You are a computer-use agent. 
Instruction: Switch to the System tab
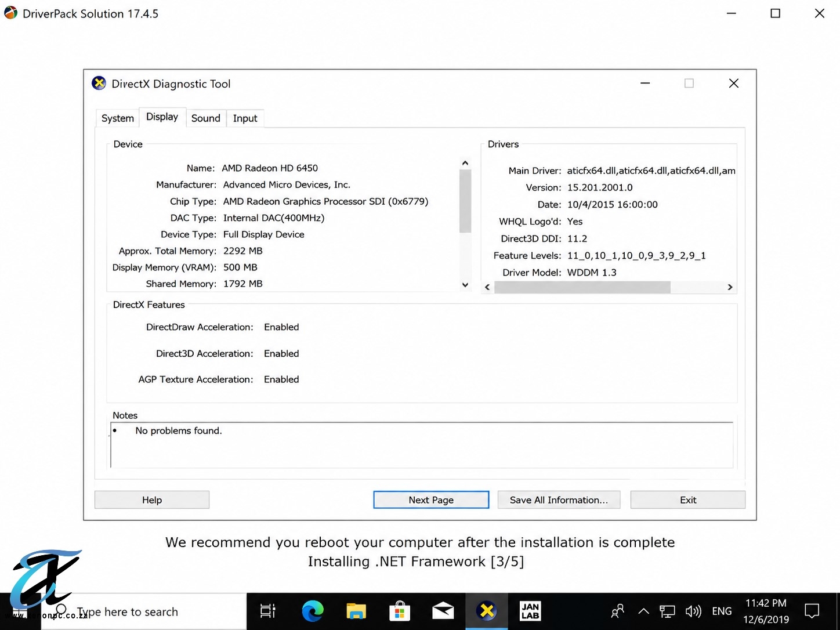(118, 118)
